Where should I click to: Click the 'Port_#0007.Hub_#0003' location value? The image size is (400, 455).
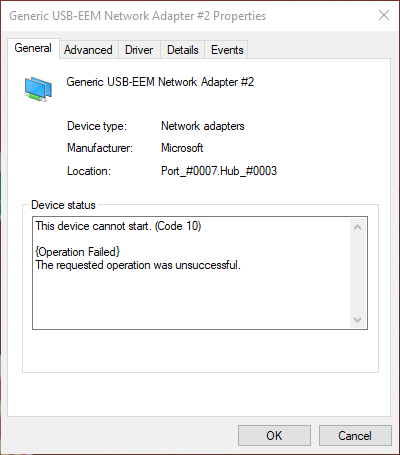click(x=219, y=171)
